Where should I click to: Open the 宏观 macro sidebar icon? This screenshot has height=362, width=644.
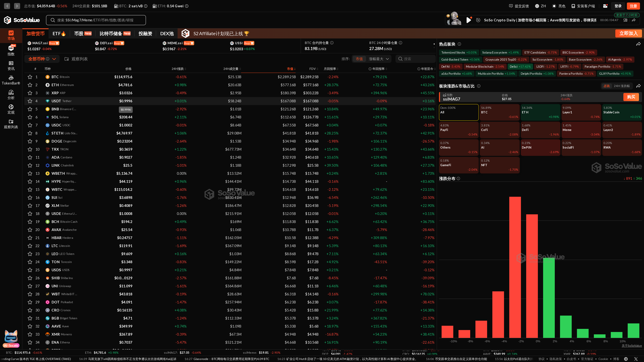(x=11, y=109)
